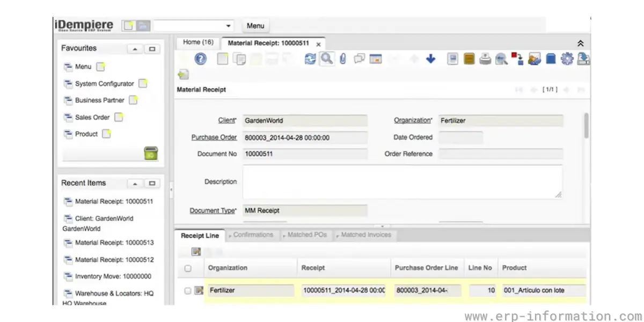Open the Active Workflows toolbar icon
This screenshot has width=644, height=322.
pyautogui.click(x=518, y=59)
